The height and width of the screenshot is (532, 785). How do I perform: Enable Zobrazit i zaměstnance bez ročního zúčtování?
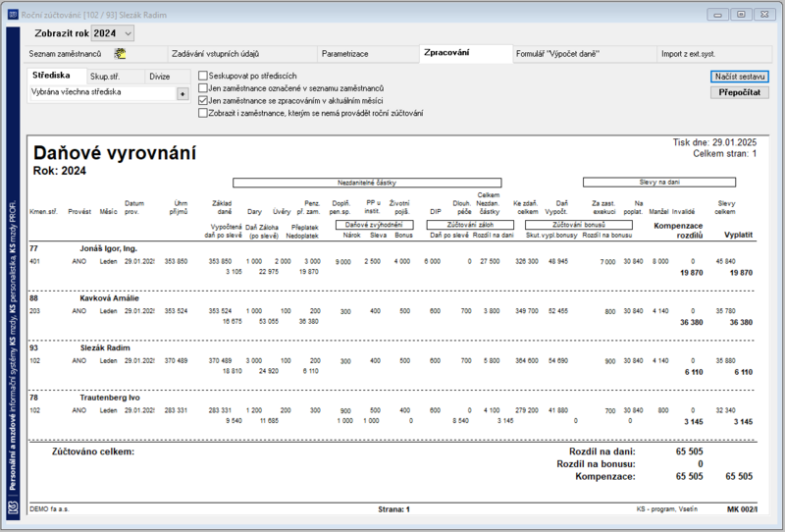pyautogui.click(x=203, y=113)
